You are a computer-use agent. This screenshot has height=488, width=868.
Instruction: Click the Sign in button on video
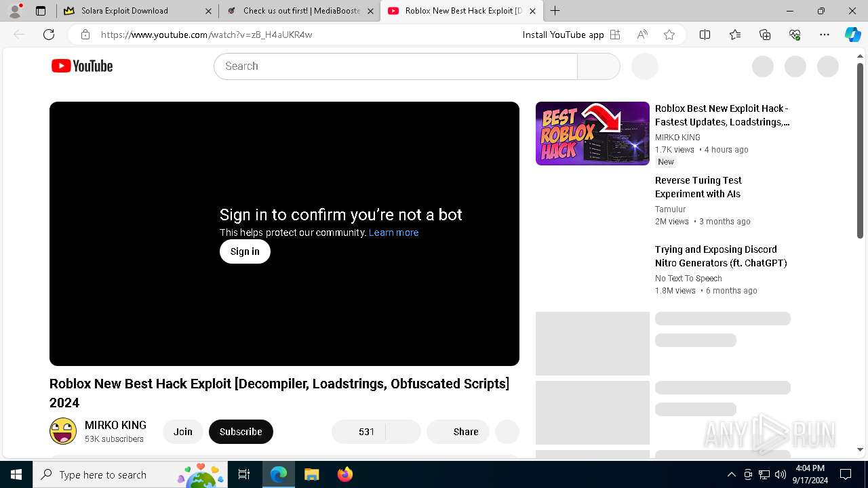click(245, 251)
